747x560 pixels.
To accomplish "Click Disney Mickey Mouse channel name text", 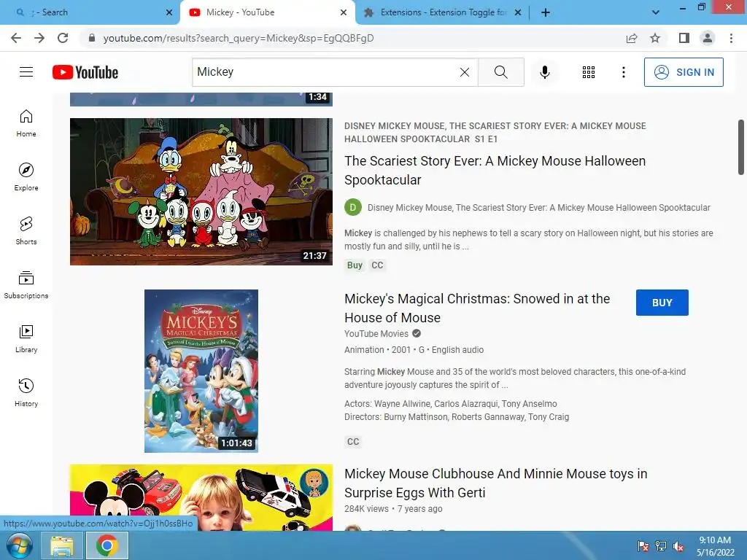I will (539, 208).
